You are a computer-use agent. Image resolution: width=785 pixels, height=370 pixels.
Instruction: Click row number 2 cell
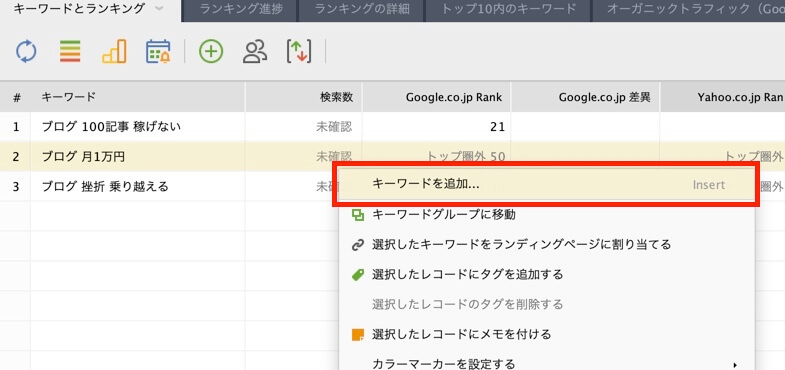(16, 157)
